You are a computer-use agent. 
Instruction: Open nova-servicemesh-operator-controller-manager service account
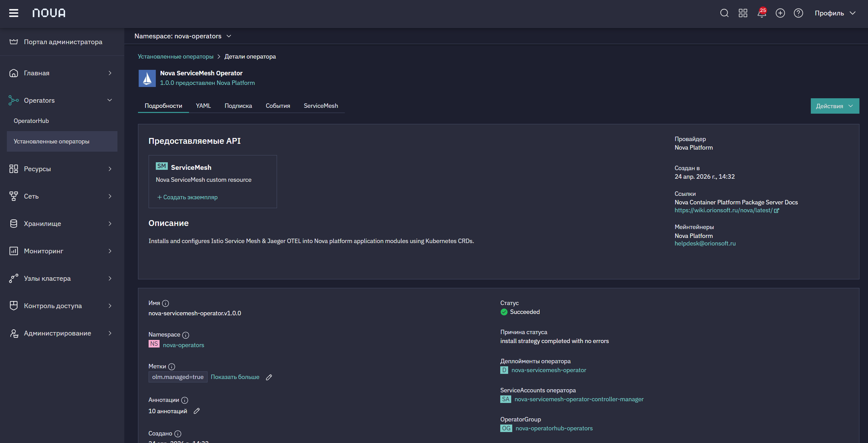click(579, 399)
